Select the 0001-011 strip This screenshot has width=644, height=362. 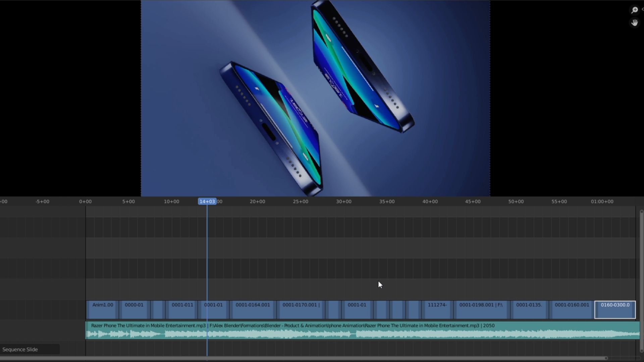(182, 310)
